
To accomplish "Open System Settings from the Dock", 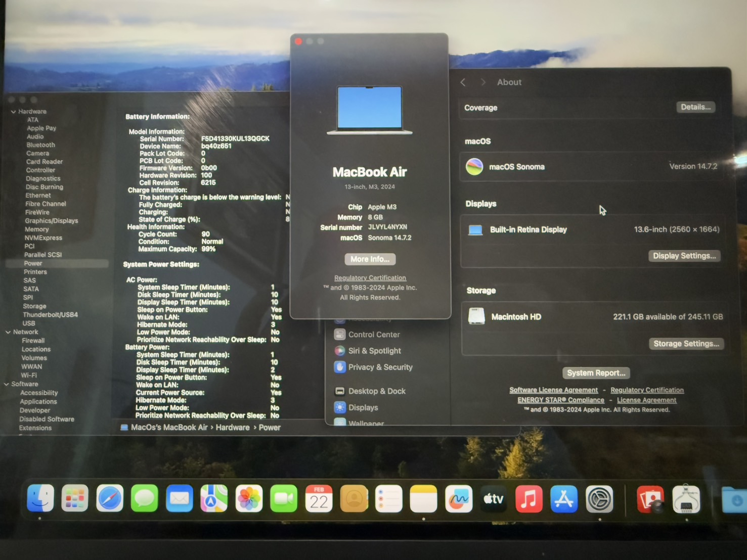I will pyautogui.click(x=599, y=498).
